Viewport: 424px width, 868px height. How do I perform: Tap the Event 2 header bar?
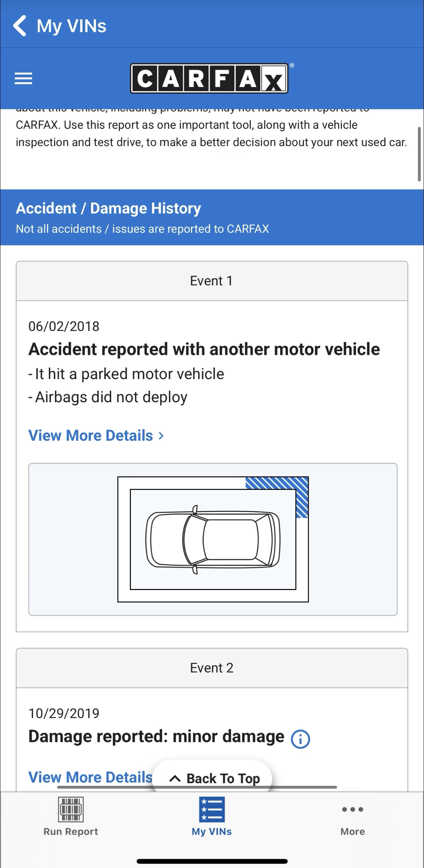tap(212, 668)
